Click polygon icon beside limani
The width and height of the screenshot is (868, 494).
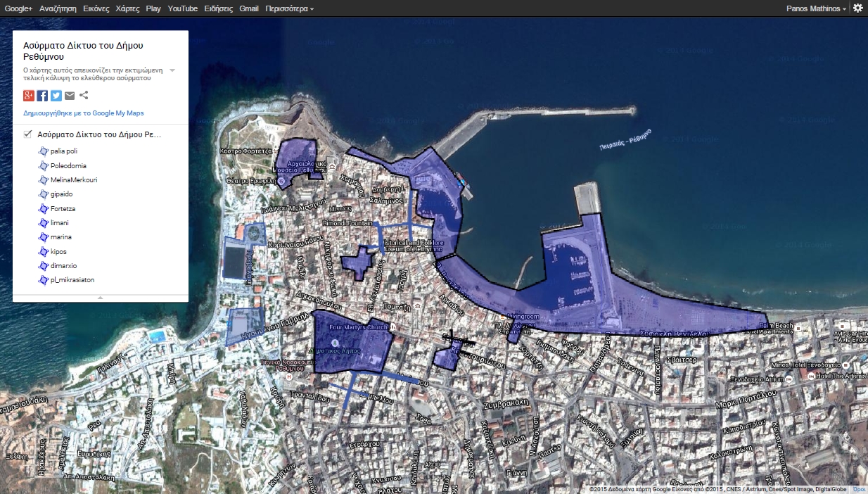(x=43, y=222)
